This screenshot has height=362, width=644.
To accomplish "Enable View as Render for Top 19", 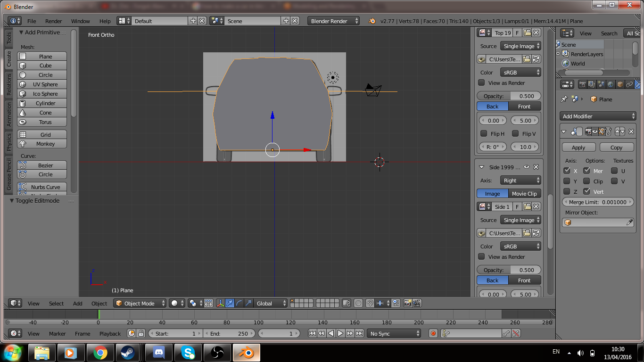I will 481,83.
